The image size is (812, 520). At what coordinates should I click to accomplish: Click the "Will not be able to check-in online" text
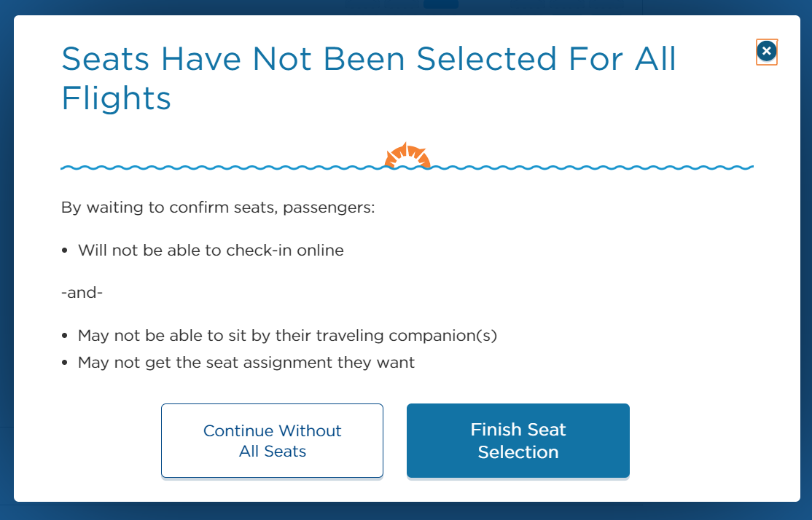coord(211,251)
